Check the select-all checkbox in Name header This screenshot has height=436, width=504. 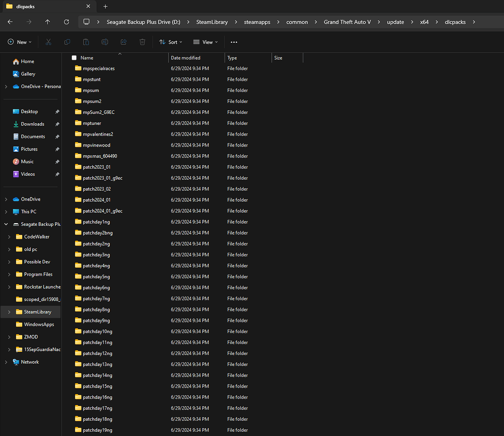[x=74, y=57]
